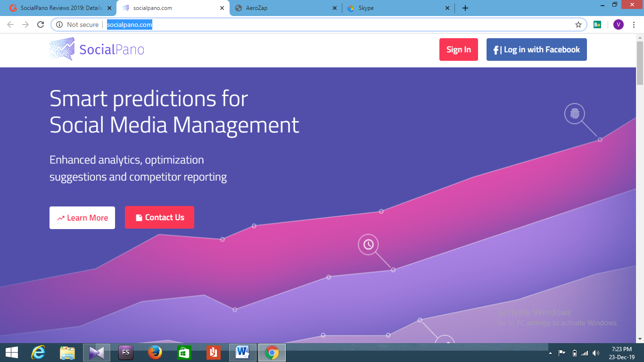Click the page vertical scrollbar thumb
Viewport: 644px width, 362px height.
coord(640,64)
